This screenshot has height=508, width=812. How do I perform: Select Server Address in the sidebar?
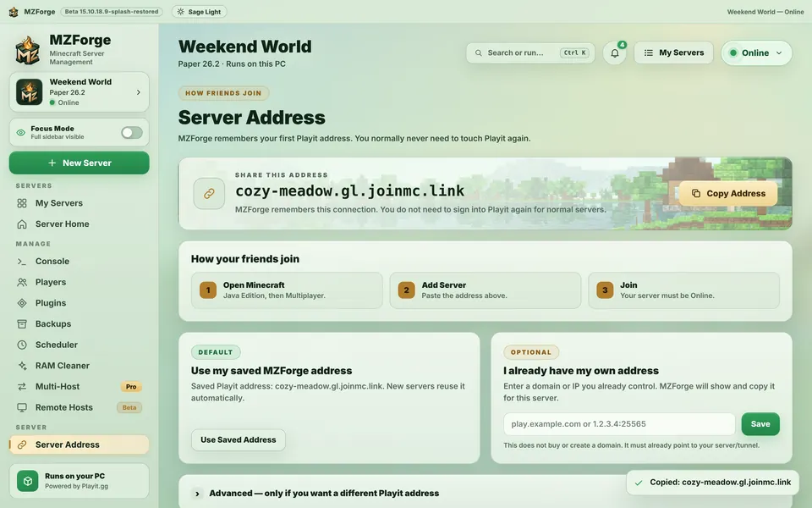pyautogui.click(x=79, y=444)
